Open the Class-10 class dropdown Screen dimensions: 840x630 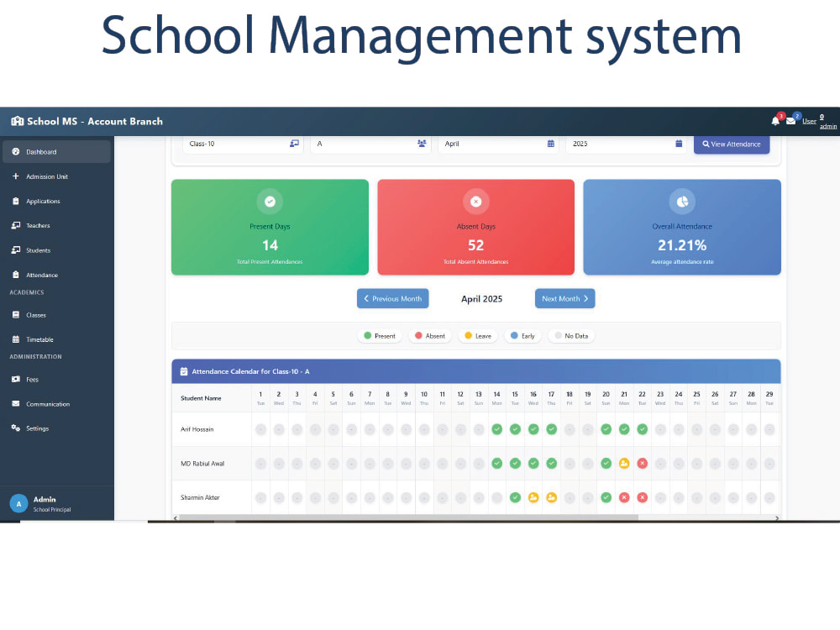(x=244, y=144)
